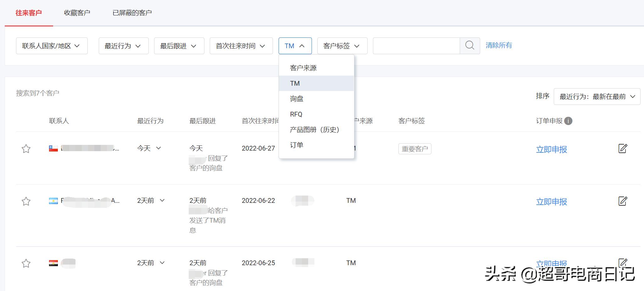
Task: Open the 联系人国家/地区 filter dropdown
Action: coord(52,45)
